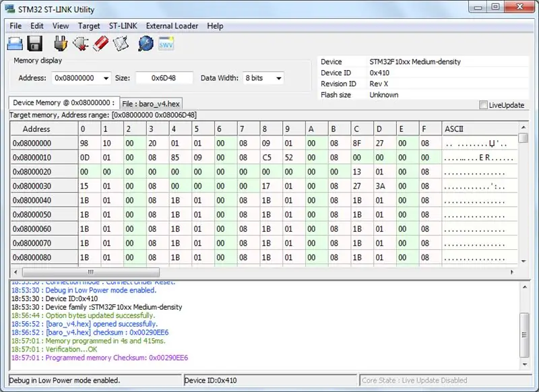
Task: Click the ASCII column header
Action: [x=480, y=129]
